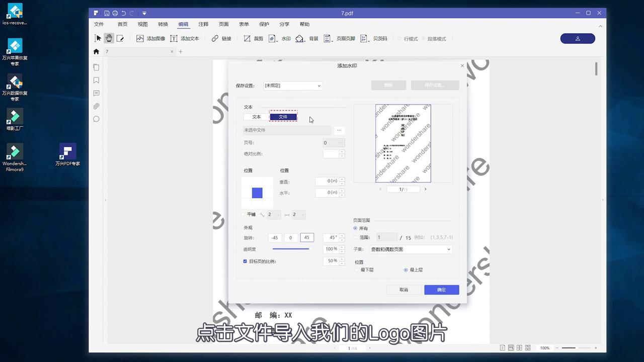Open the 子集 subset dropdown
644x362 pixels.
[411, 249]
